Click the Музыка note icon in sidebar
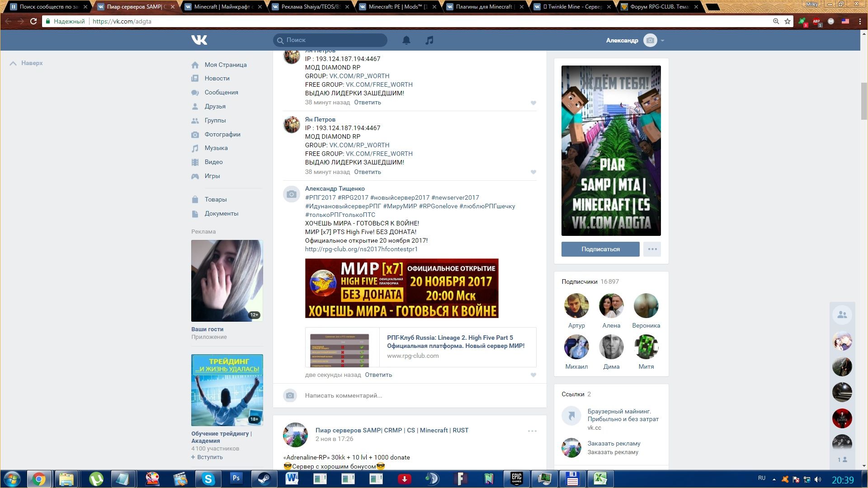The image size is (868, 488). (195, 148)
